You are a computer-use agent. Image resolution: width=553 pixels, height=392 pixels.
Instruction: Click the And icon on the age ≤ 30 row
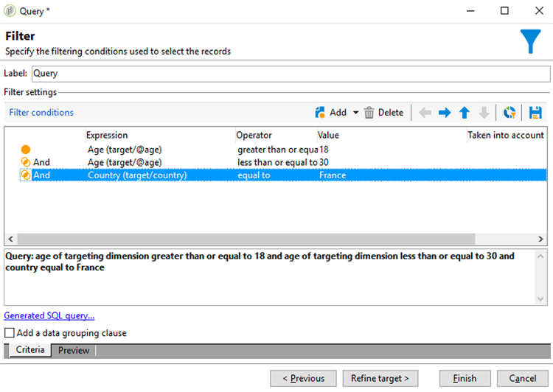coord(25,162)
